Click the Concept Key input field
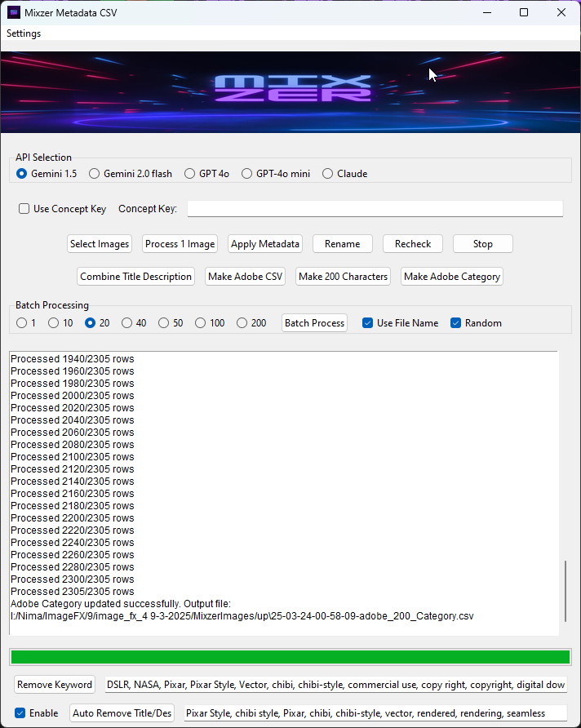This screenshot has height=728, width=581. [375, 209]
